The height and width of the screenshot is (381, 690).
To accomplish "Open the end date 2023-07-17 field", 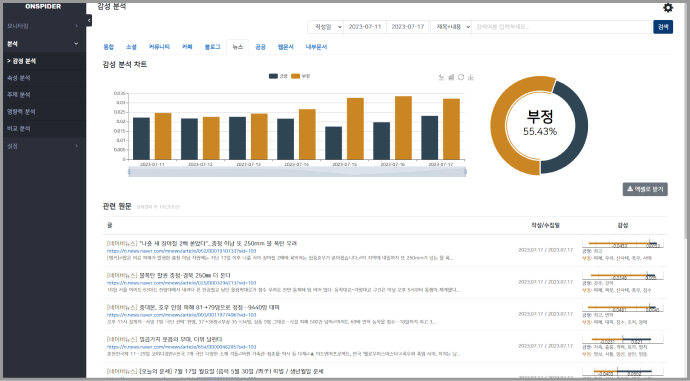I will 407,27.
